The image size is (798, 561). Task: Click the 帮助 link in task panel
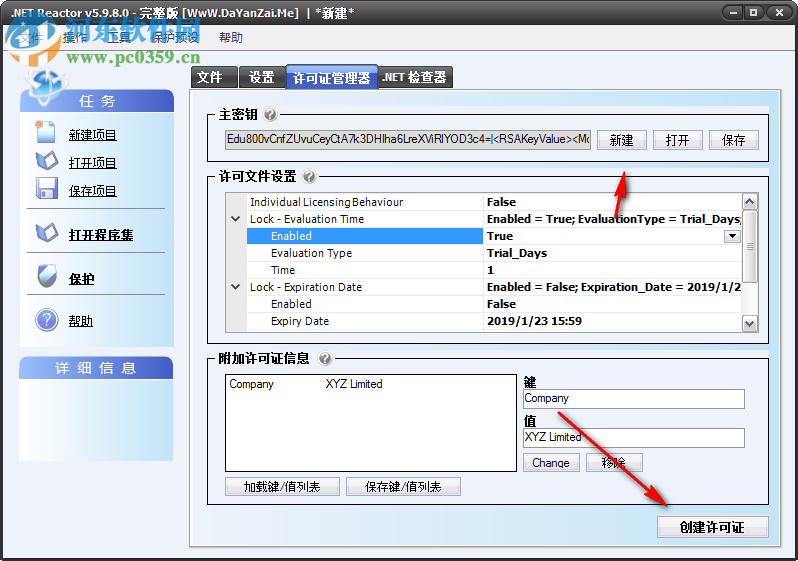81,321
